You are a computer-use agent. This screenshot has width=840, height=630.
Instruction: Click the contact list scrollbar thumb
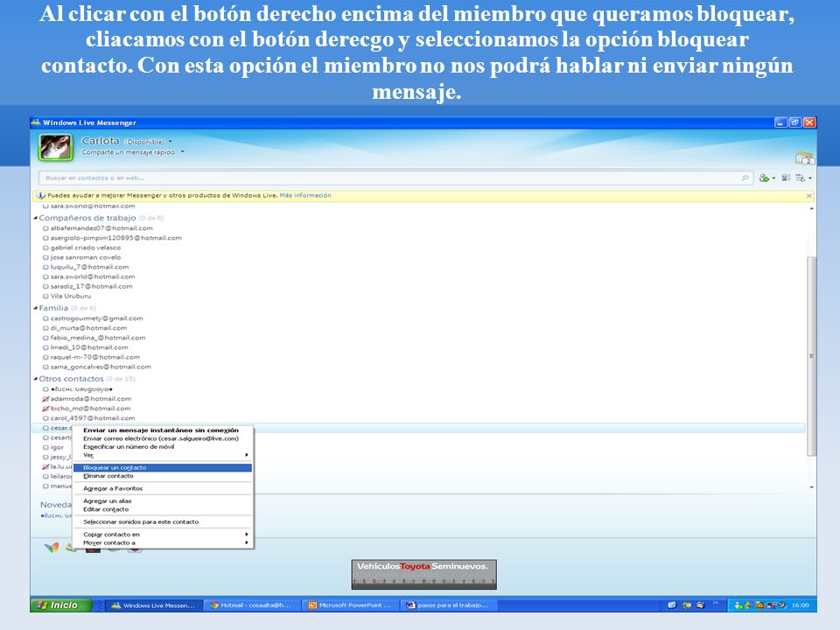(x=812, y=356)
